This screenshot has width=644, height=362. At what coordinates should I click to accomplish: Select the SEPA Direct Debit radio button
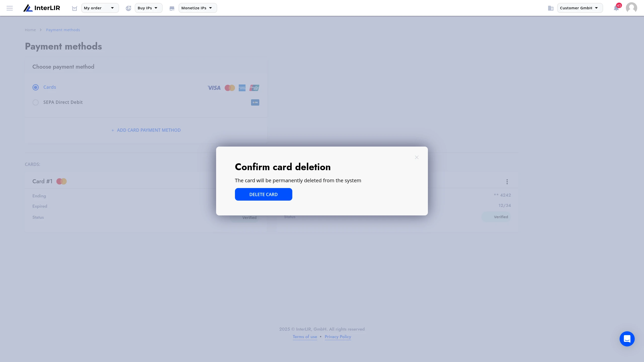click(x=35, y=102)
